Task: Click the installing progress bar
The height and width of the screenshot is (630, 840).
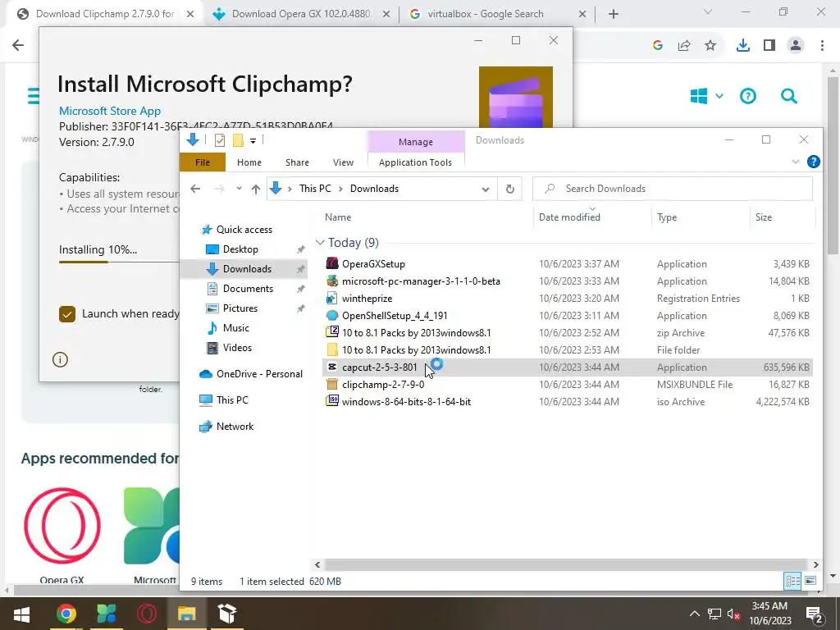Action: (119, 262)
